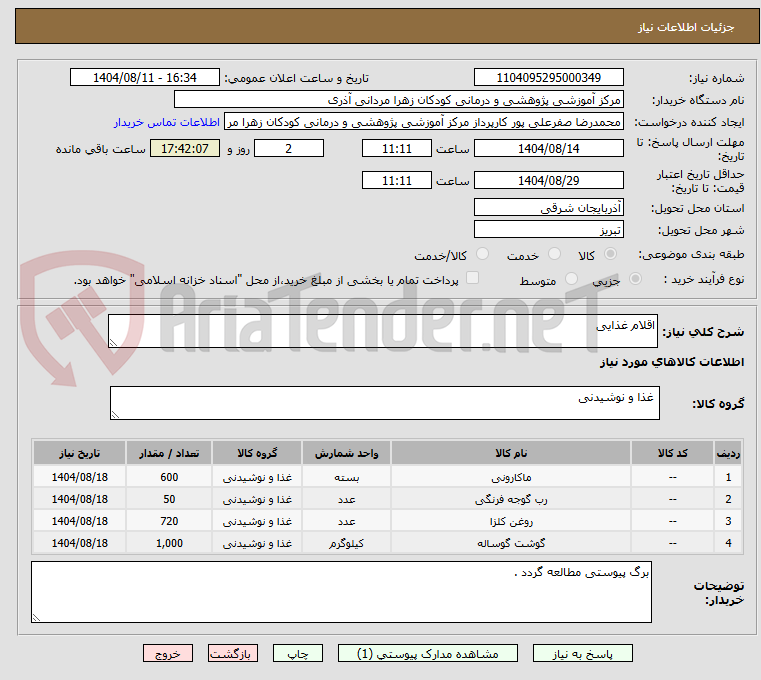This screenshot has height=680, width=761.
Task: Open 'اطلاعات تماس خریدار' contact link
Action: (168, 121)
